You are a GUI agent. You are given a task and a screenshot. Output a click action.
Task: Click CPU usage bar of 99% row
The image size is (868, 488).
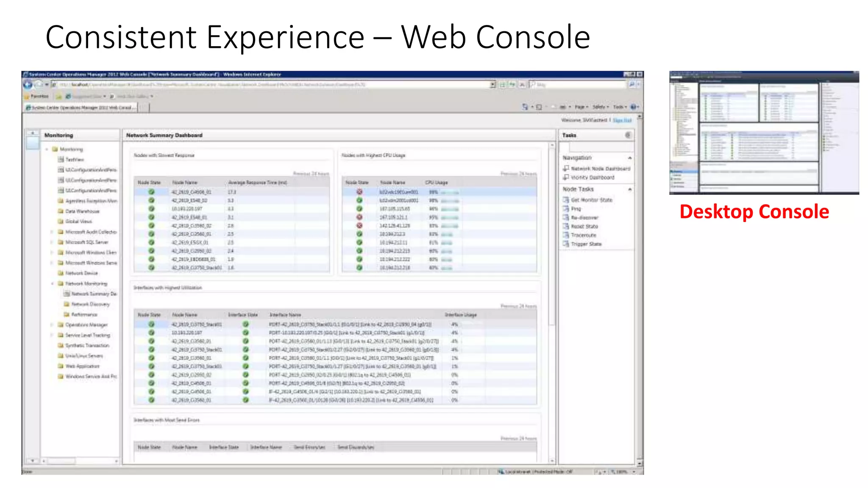450,192
